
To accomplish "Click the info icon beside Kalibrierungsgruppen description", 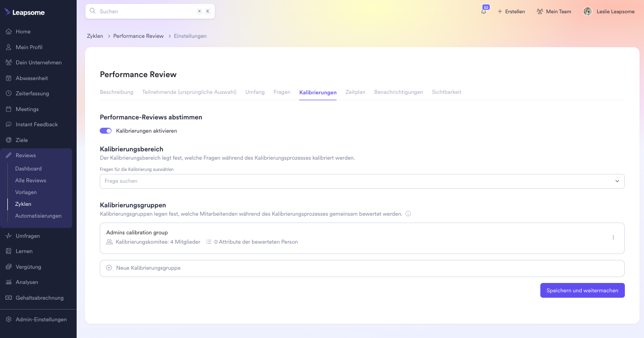I will click(408, 214).
